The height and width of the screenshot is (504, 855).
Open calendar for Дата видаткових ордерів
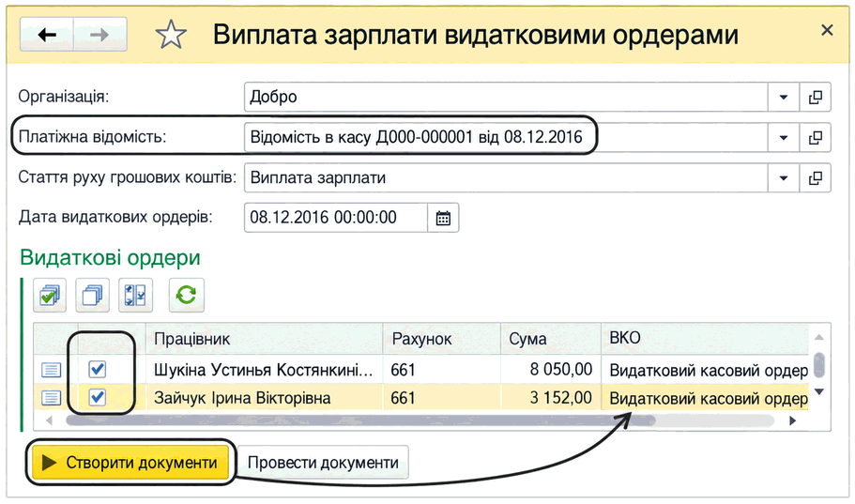click(x=443, y=218)
